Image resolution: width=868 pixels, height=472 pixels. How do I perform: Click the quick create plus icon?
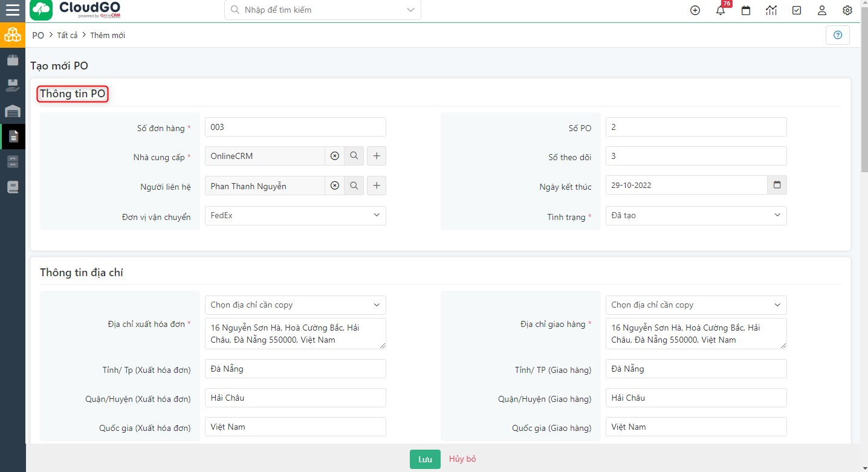695,10
